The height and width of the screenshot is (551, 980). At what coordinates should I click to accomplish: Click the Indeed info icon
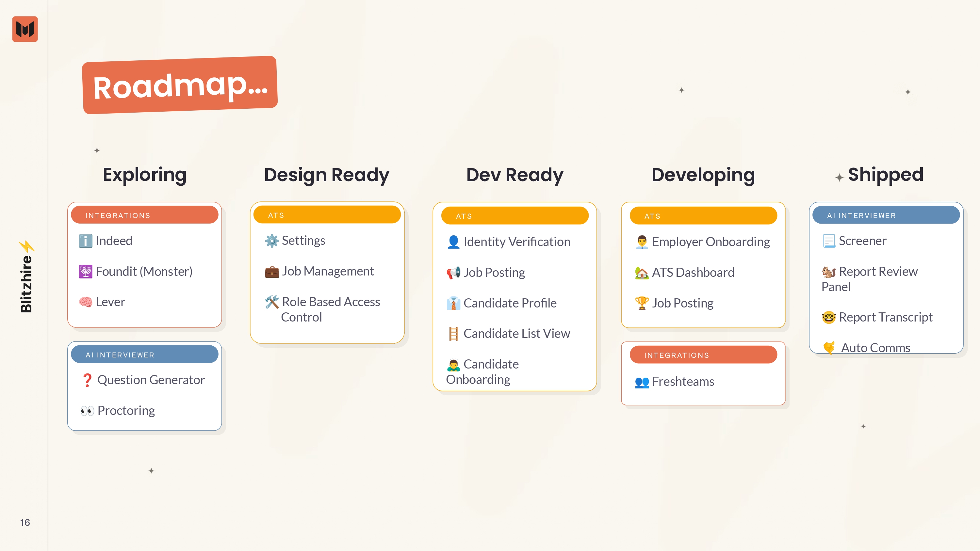click(x=86, y=241)
